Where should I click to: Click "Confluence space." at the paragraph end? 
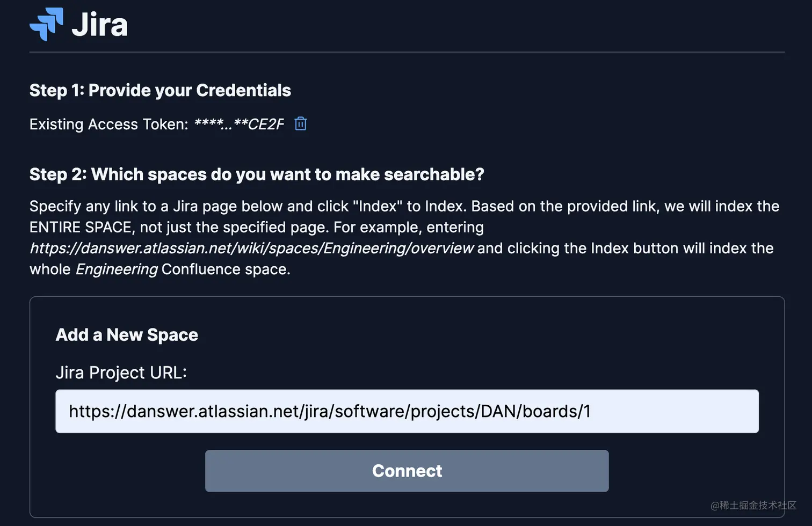[x=226, y=269]
